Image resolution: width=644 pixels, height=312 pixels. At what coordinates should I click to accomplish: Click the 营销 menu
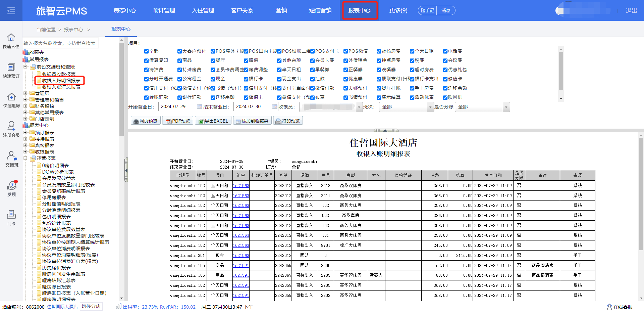281,10
